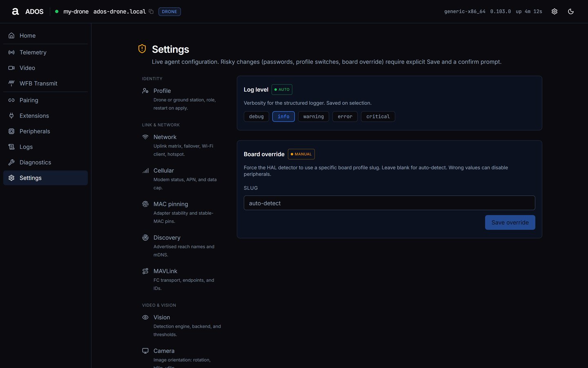Screen dimensions: 588x368
Task: Click the Telemetry signal icon
Action: [x=11, y=52]
